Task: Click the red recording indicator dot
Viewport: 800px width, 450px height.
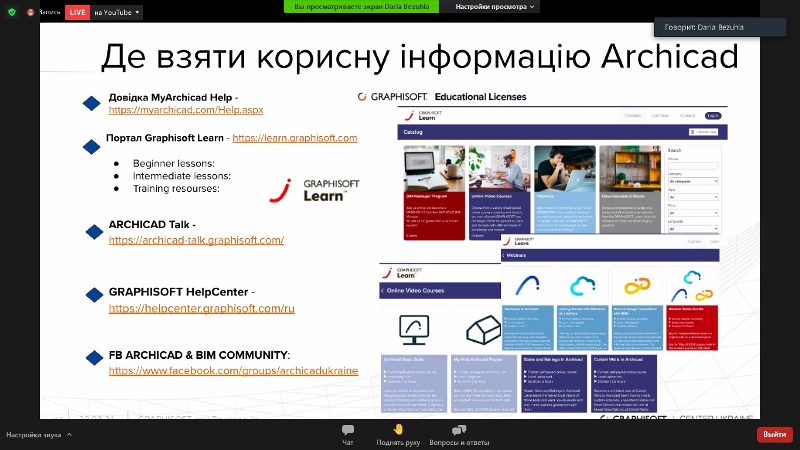Action: (x=30, y=12)
